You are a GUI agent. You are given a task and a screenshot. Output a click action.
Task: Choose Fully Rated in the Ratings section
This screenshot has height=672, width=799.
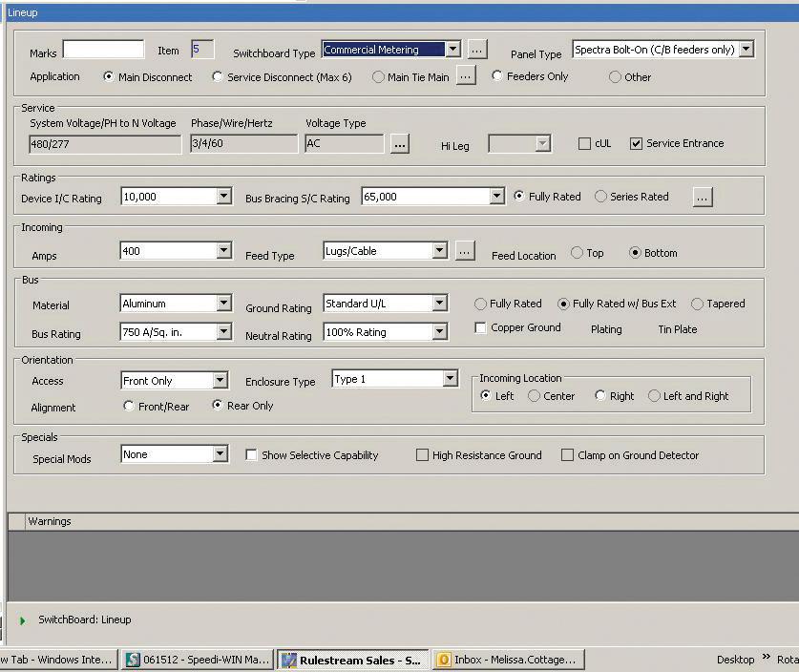518,196
